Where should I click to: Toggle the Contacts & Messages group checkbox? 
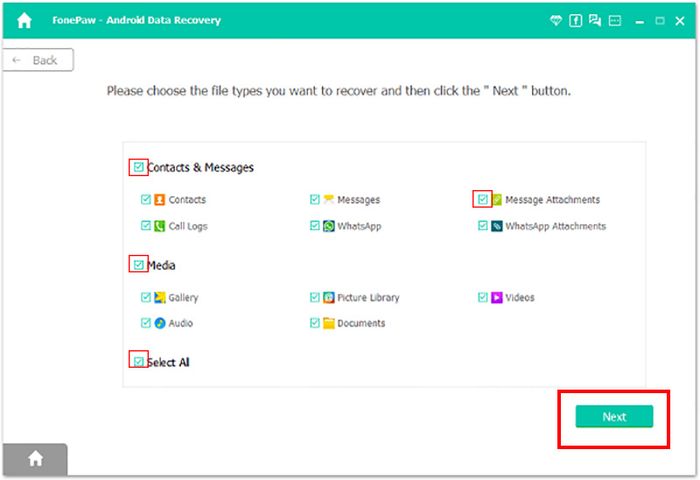click(138, 167)
